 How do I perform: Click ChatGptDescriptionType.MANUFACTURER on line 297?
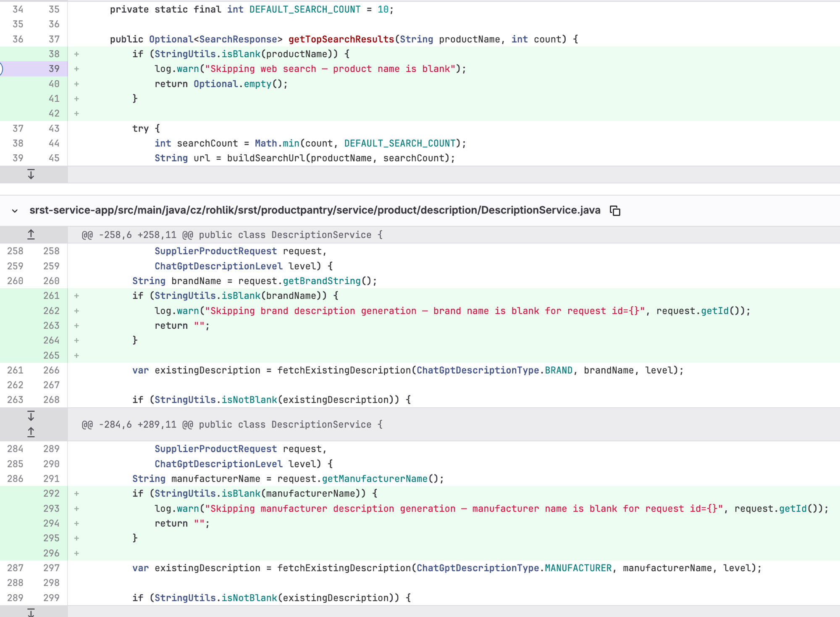coord(514,568)
